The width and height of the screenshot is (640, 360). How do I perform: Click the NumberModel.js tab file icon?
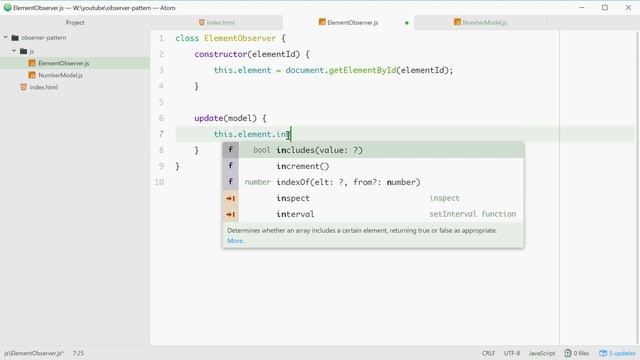(457, 22)
